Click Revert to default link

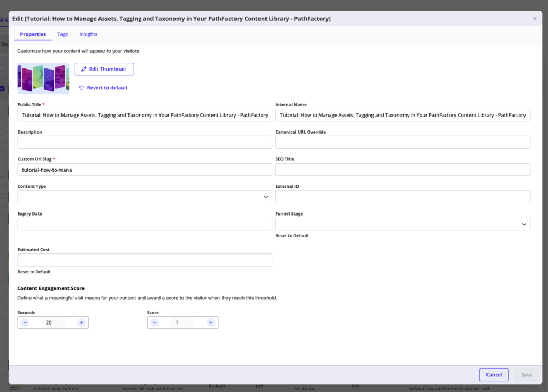pyautogui.click(x=103, y=88)
